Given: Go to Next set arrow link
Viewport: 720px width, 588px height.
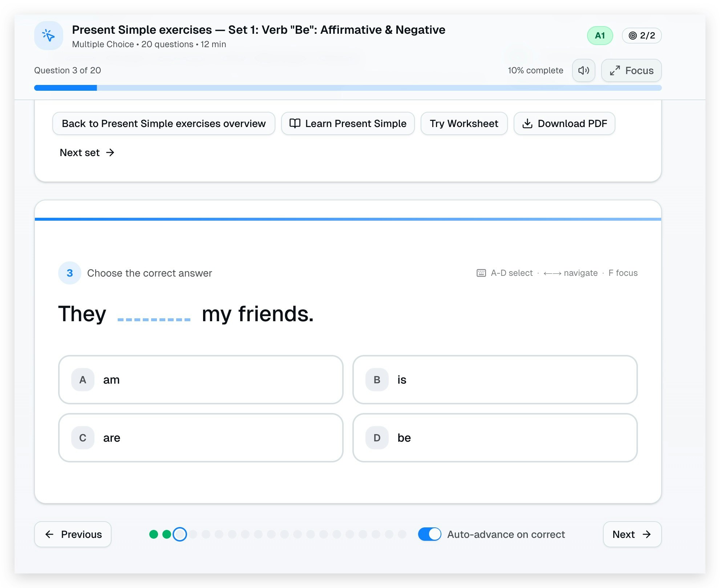Looking at the screenshot, I should (87, 152).
